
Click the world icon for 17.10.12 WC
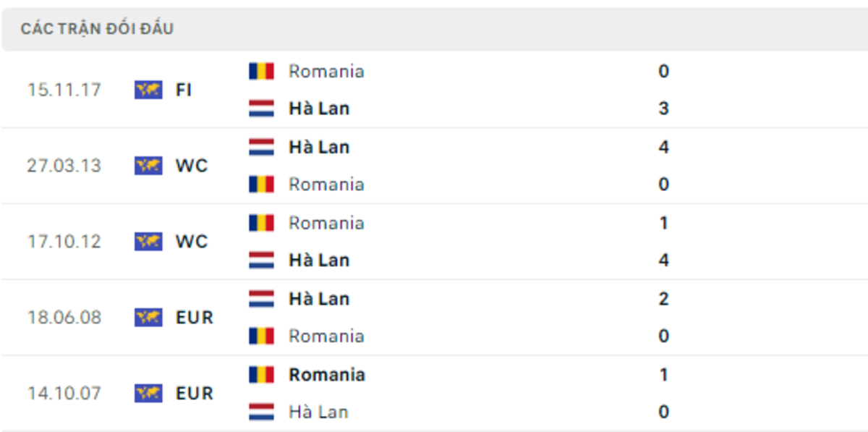click(148, 242)
